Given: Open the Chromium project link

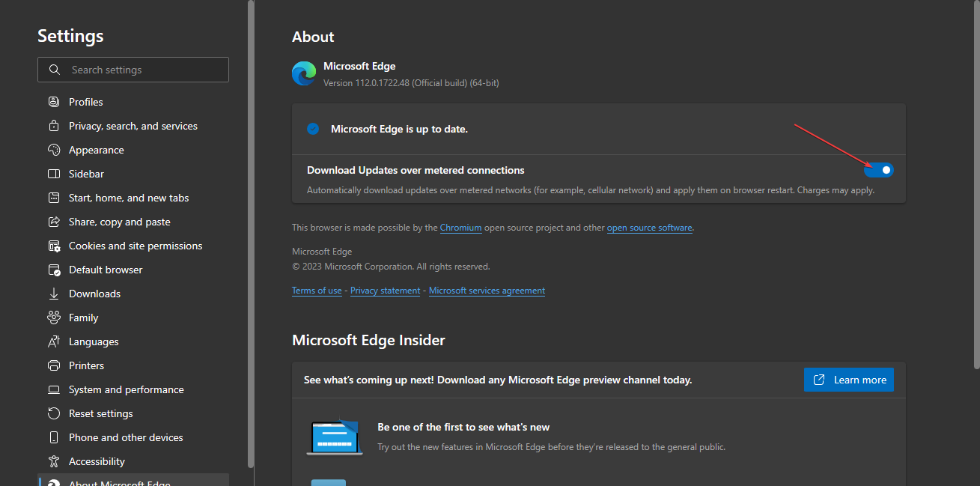Looking at the screenshot, I should (x=461, y=228).
